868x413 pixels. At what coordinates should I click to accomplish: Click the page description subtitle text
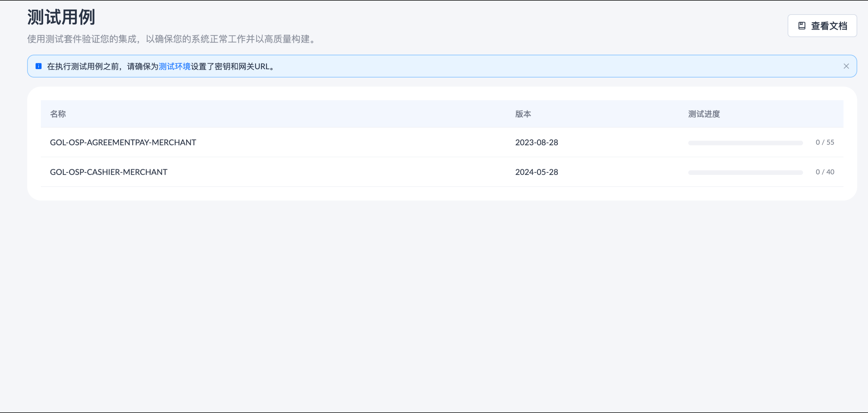[x=172, y=39]
